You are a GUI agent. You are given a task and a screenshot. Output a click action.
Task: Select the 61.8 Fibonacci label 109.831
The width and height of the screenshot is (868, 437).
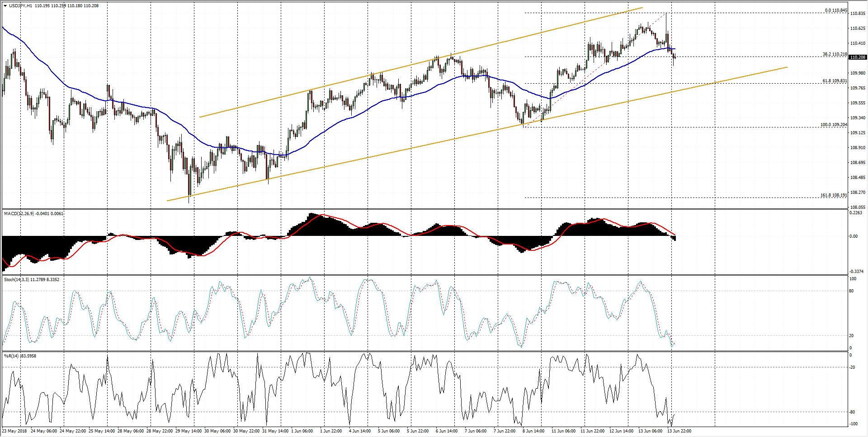(835, 81)
